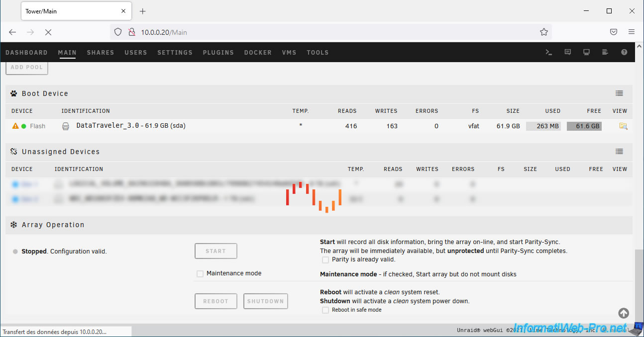Toggle Unassigned Devices section list view
Image resolution: width=644 pixels, height=337 pixels.
point(619,152)
